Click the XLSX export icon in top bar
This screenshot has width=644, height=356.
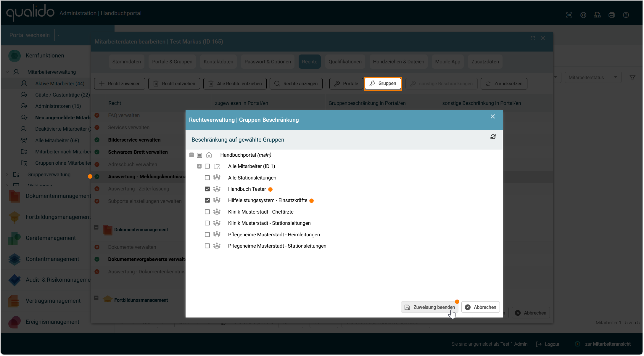pyautogui.click(x=597, y=15)
